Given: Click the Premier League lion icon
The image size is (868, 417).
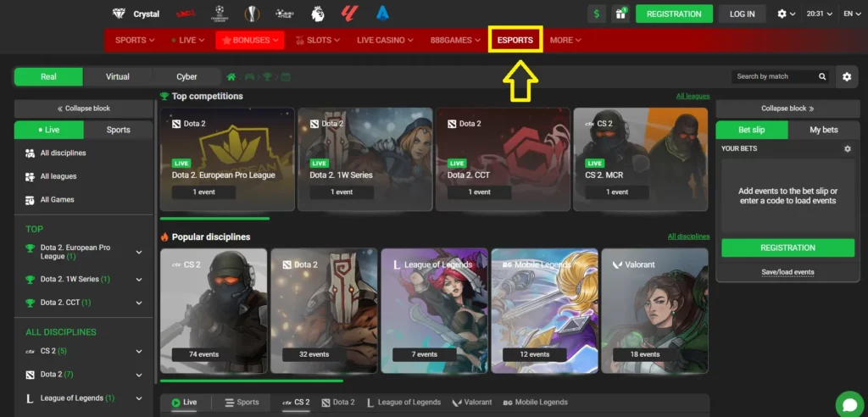Looking at the screenshot, I should point(317,14).
